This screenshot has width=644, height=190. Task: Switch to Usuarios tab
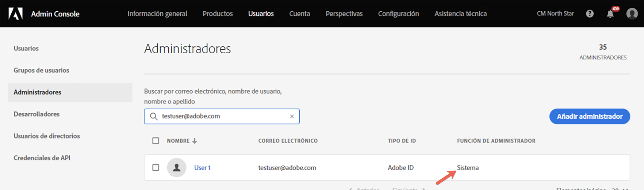point(261,14)
